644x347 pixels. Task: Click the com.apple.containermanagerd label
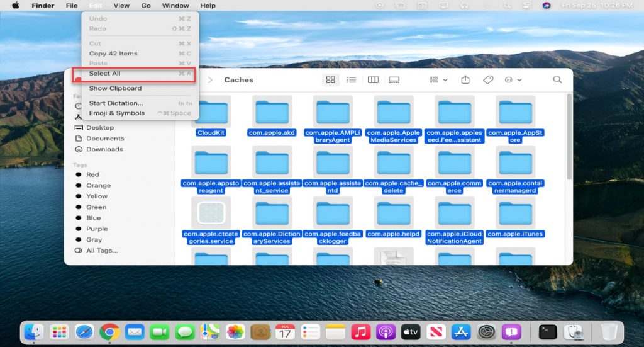516,186
